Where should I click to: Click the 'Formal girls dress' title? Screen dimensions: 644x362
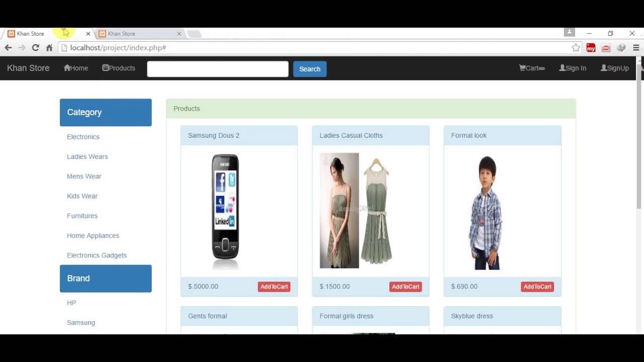point(347,316)
